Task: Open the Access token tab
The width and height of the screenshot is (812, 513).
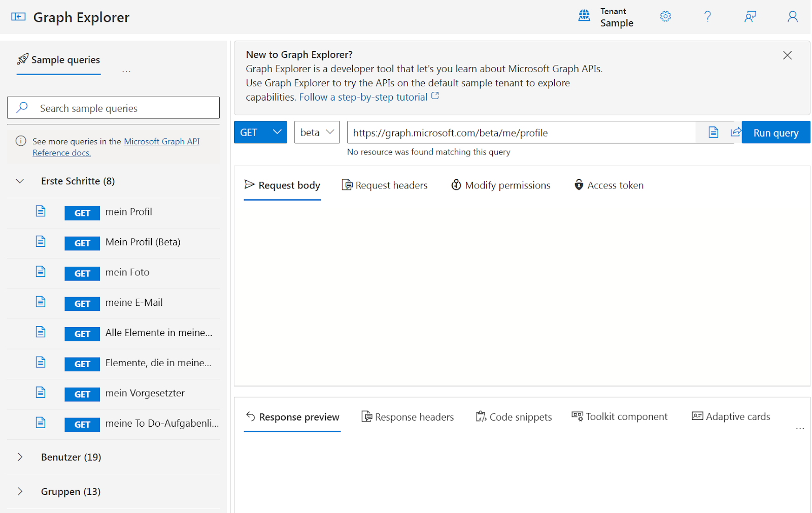Action: [x=609, y=185]
